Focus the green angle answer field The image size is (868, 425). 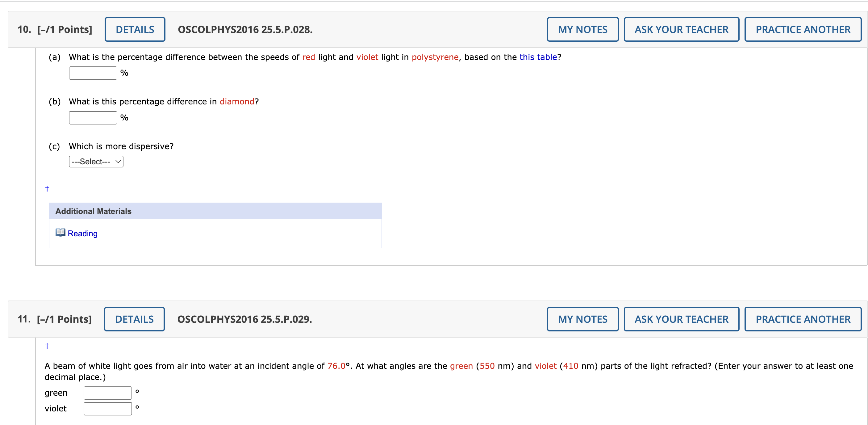coord(108,393)
